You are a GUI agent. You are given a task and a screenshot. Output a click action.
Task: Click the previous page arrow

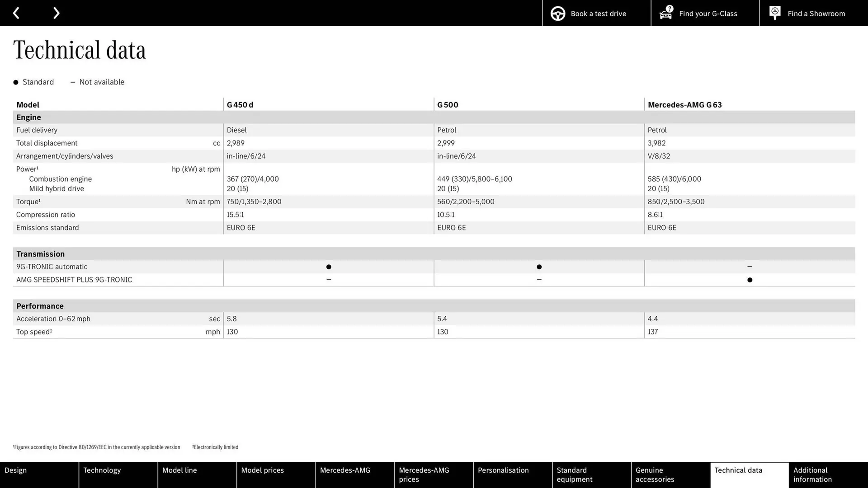pos(16,13)
